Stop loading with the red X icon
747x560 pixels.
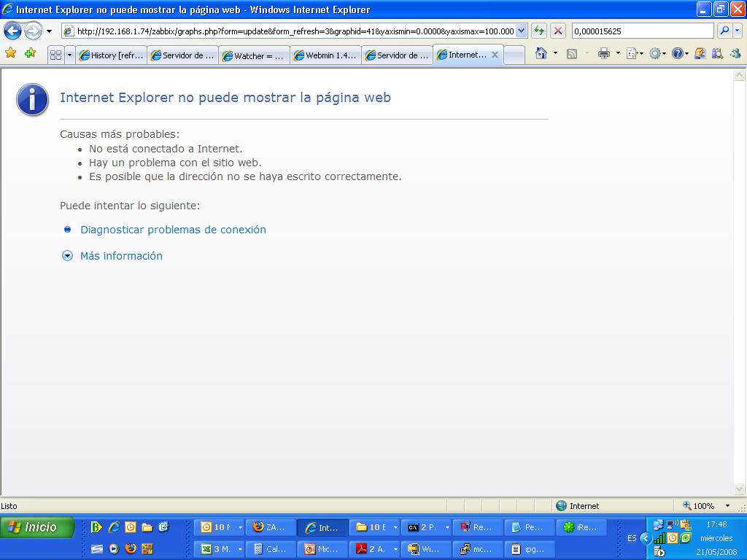point(558,31)
